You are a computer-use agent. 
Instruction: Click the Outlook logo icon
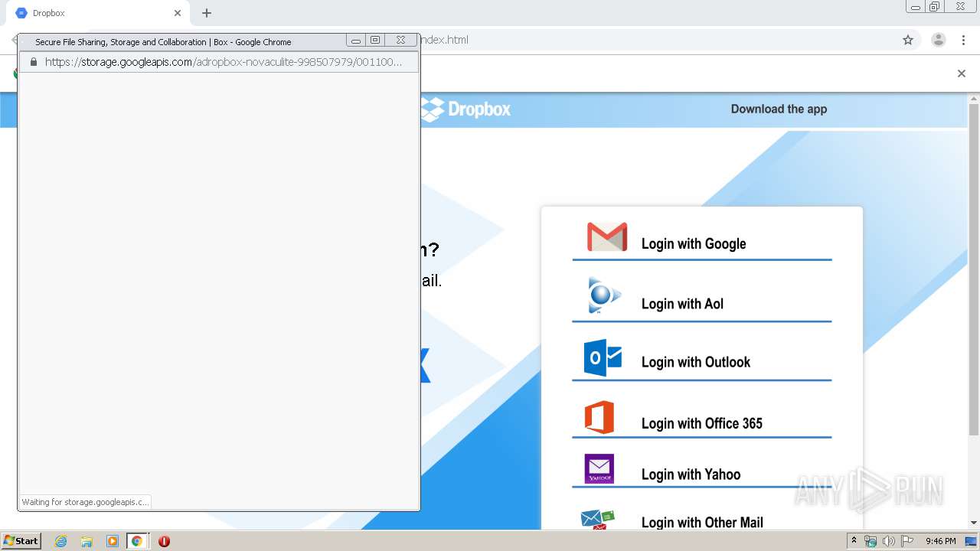603,357
